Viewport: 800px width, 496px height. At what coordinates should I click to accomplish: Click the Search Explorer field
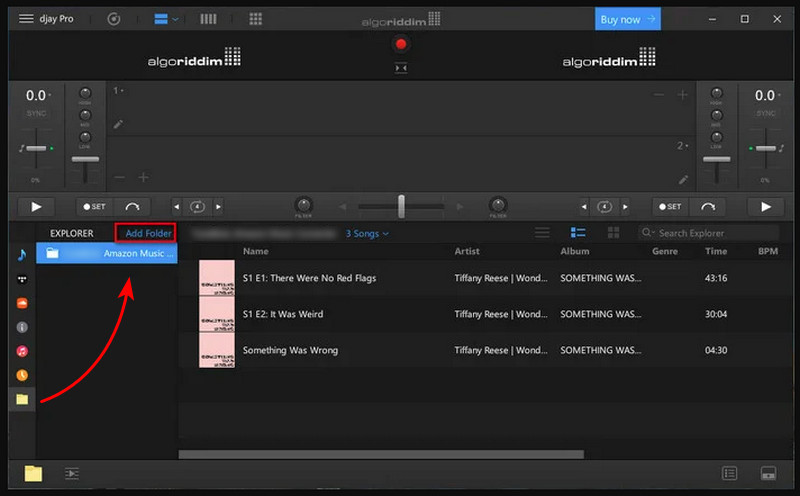coord(709,233)
